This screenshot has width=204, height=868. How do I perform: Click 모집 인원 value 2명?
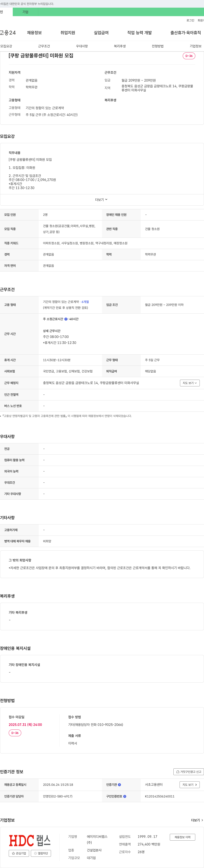click(45, 215)
